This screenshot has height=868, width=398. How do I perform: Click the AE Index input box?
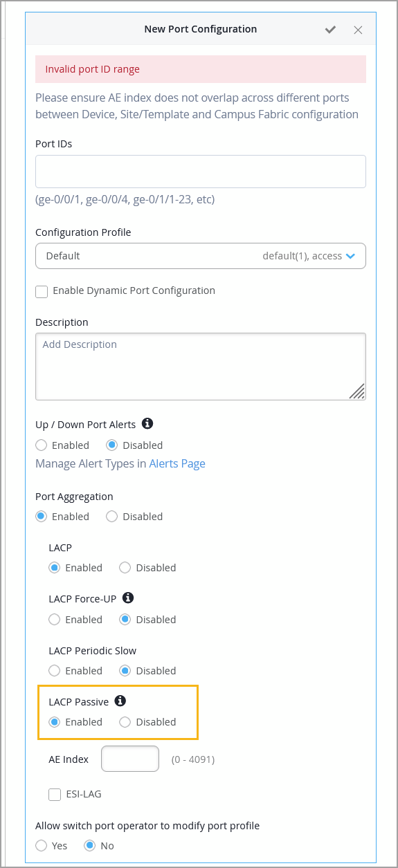tap(130, 759)
